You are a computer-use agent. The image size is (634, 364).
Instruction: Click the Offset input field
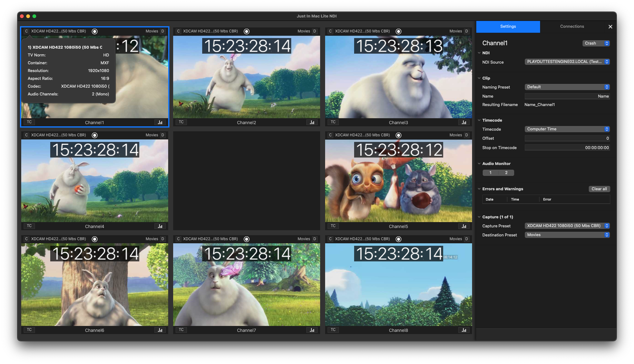tap(567, 138)
